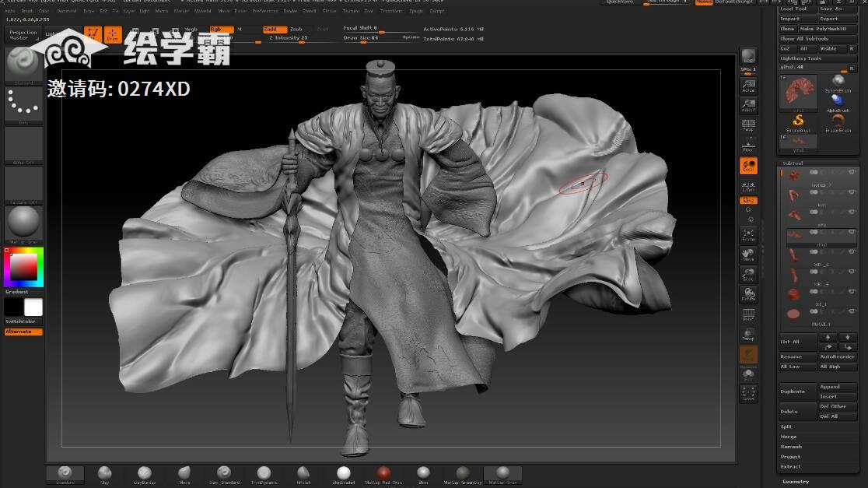Toggle eye visibility of last subtool
This screenshot has height=488, width=868.
[852, 311]
